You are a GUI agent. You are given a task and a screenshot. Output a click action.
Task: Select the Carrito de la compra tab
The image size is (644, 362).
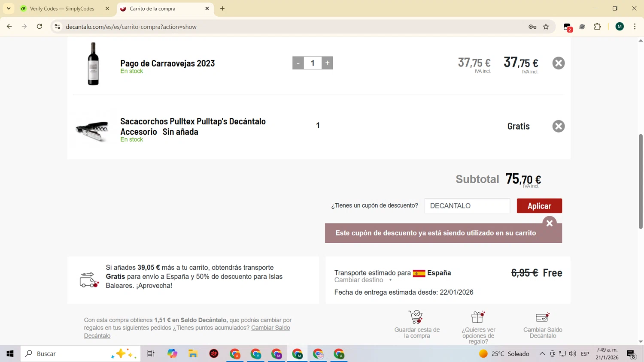(152, 9)
